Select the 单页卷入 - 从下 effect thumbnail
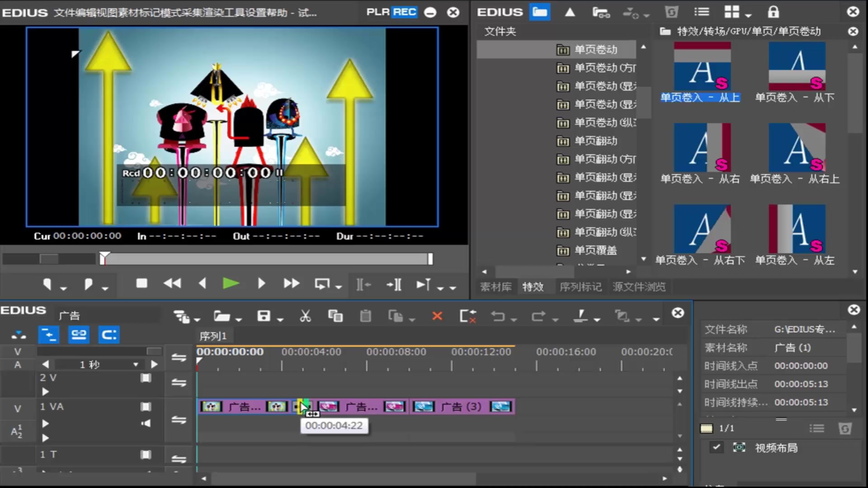The width and height of the screenshot is (868, 488). click(x=797, y=67)
